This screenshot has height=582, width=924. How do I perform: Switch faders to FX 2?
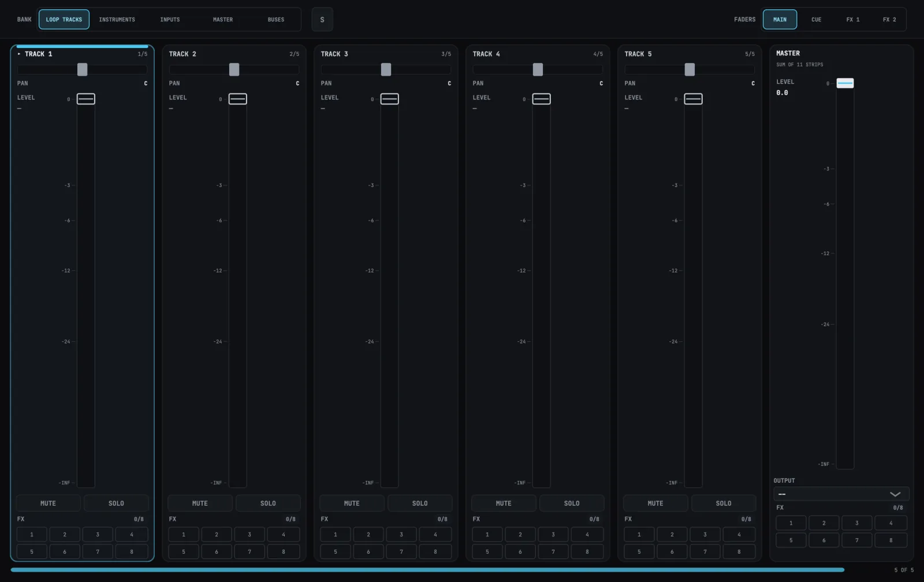coord(889,20)
